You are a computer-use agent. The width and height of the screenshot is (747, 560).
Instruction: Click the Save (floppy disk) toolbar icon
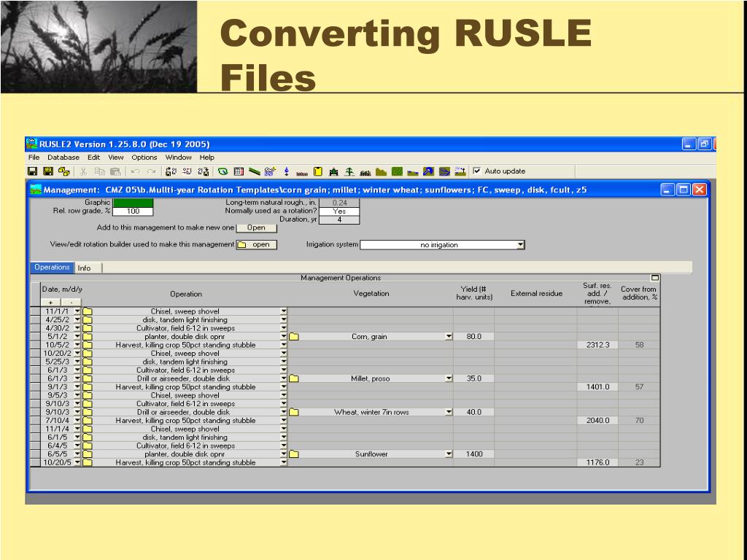pyautogui.click(x=32, y=171)
